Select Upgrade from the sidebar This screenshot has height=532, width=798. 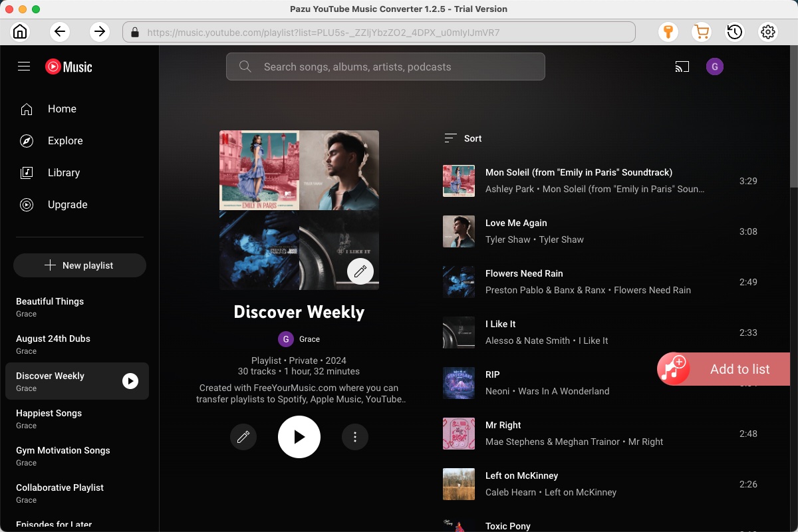[67, 204]
